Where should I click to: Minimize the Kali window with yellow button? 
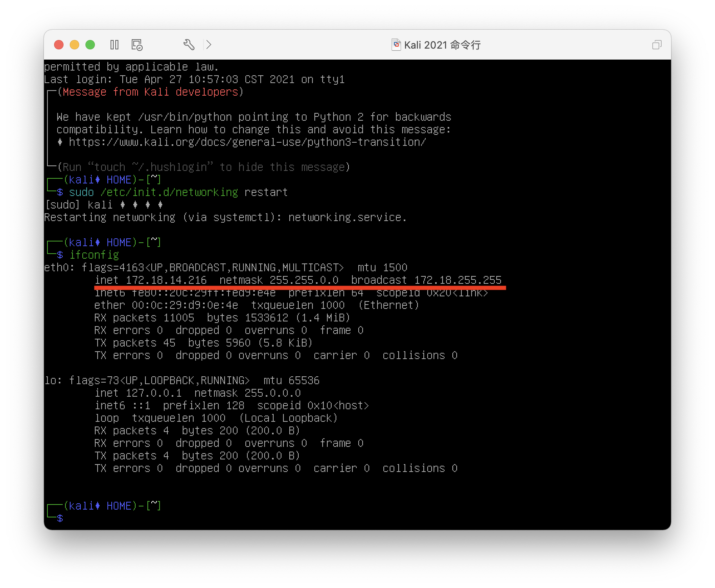[74, 45]
